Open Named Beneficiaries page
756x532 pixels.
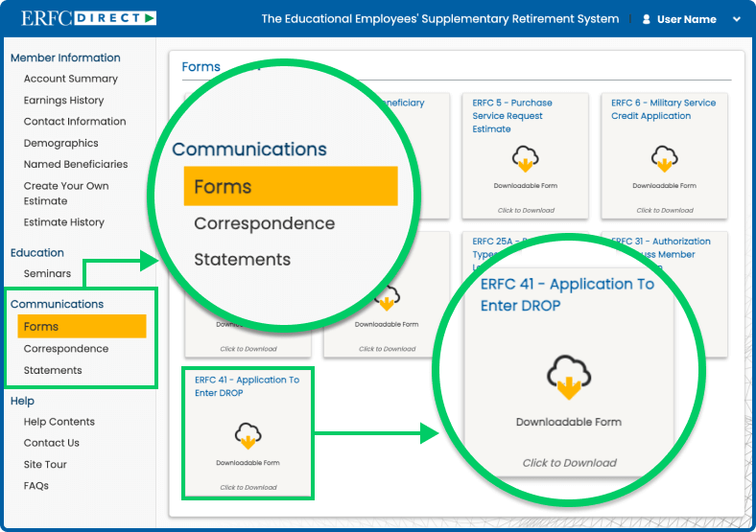pyautogui.click(x=76, y=164)
